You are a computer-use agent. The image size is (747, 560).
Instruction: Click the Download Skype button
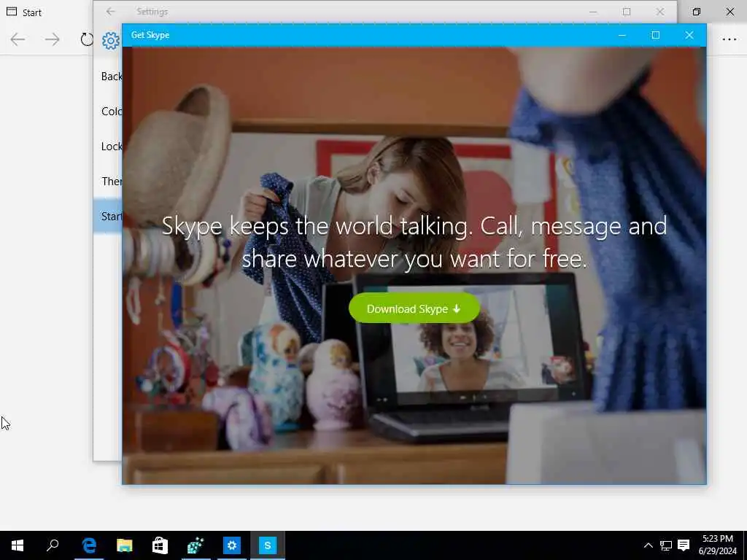click(x=414, y=308)
